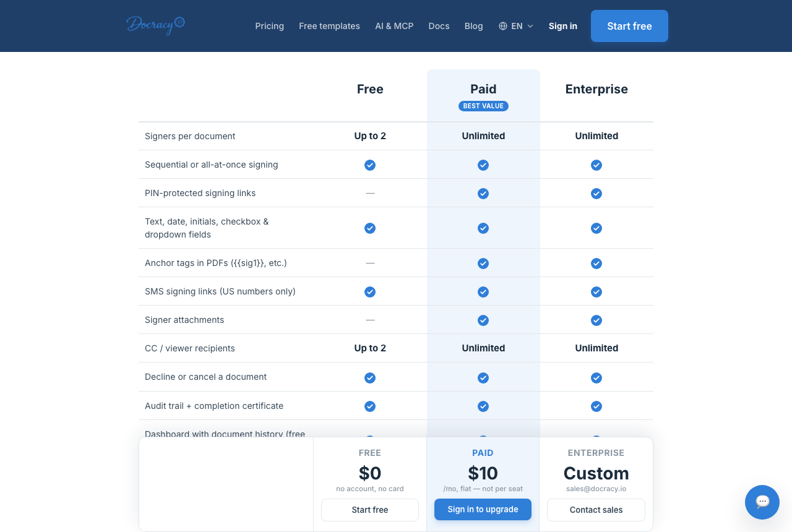Click Enterprise checkmark for Text, date, initials fields
Viewport: 792px width, 532px height.
(x=596, y=228)
